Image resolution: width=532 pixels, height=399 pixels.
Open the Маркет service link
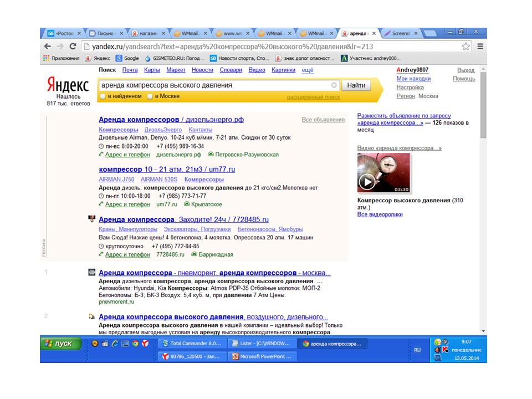176,70
